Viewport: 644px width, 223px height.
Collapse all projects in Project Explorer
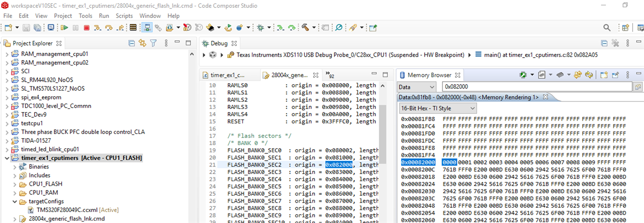(131, 43)
